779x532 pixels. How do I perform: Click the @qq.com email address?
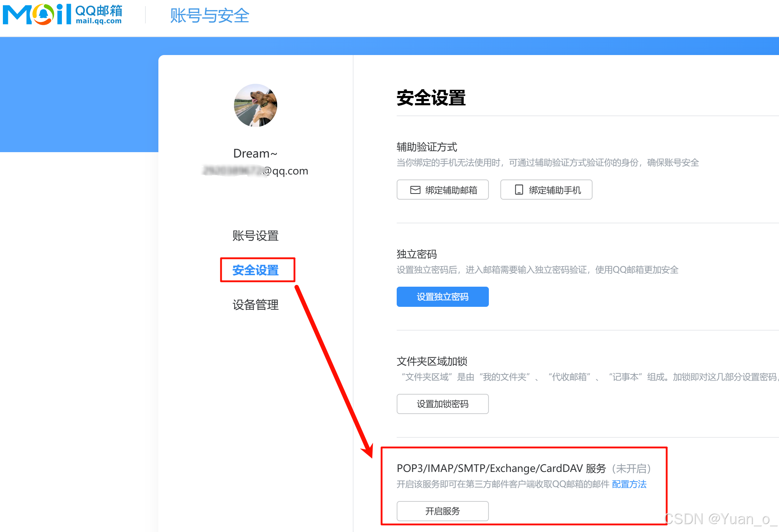point(284,171)
